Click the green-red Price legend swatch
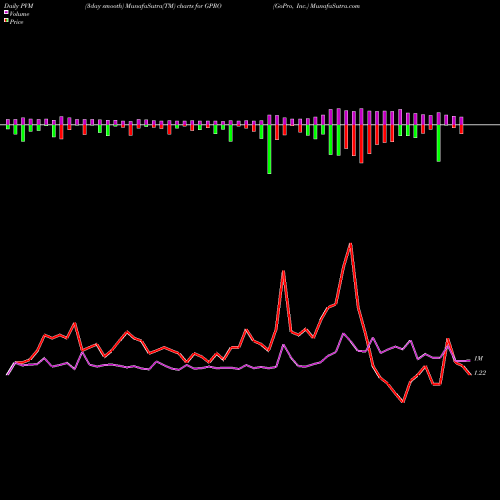 6,21
